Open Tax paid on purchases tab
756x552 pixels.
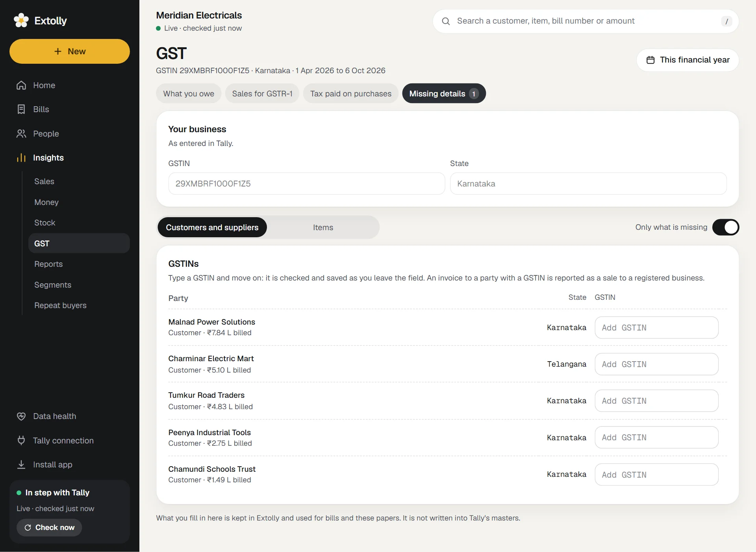350,94
